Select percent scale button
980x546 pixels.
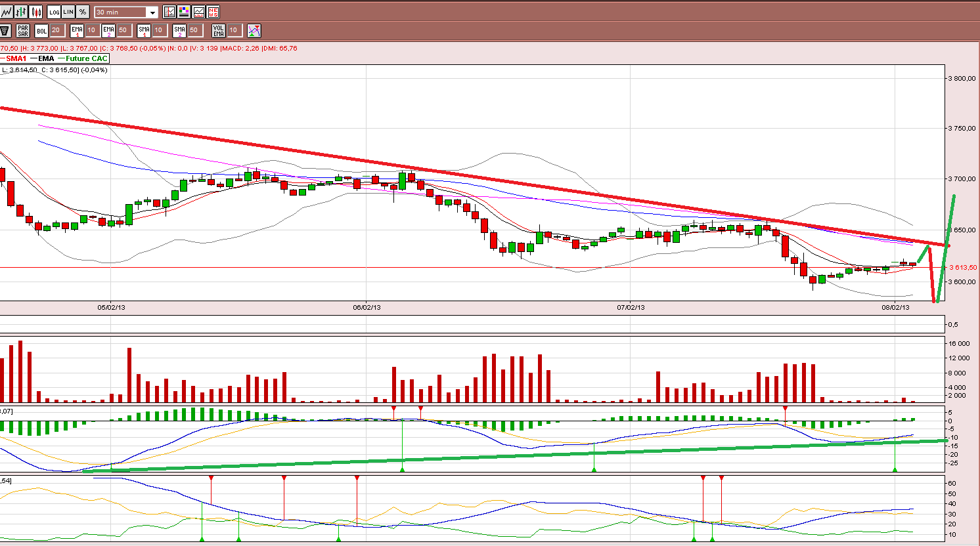(83, 12)
